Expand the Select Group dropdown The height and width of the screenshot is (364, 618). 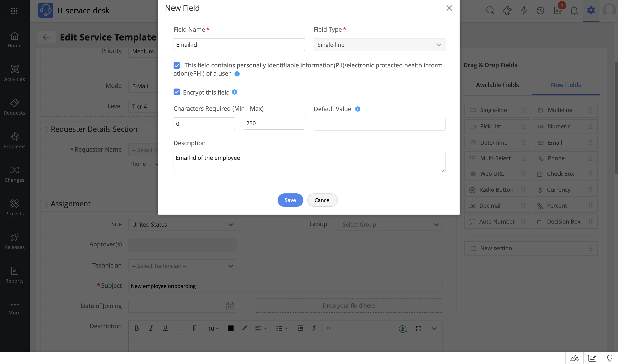(x=388, y=224)
